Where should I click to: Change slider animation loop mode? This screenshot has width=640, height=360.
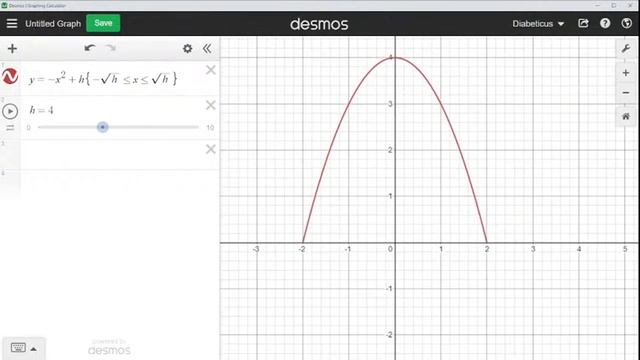[10, 128]
